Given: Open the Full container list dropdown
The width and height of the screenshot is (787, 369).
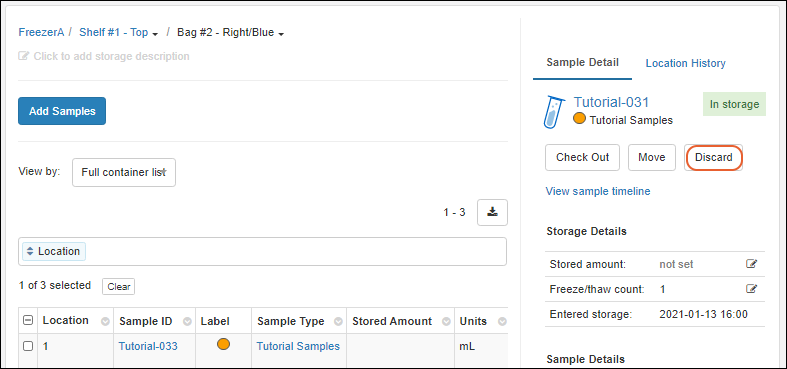Looking at the screenshot, I should (x=124, y=172).
